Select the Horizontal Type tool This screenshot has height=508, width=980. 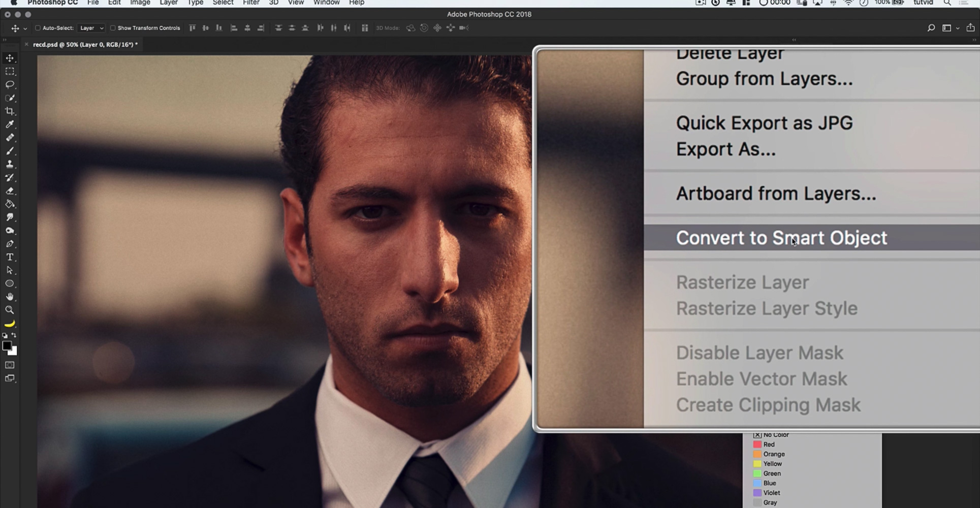pyautogui.click(x=10, y=257)
